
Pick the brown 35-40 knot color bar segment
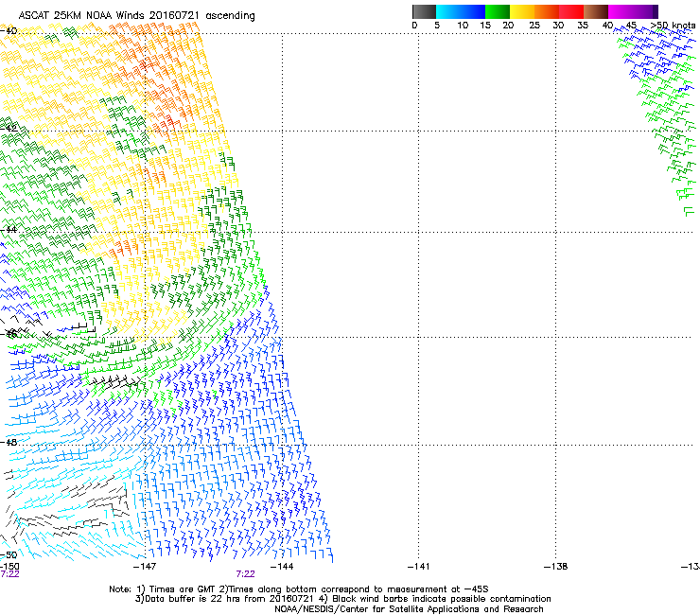click(596, 11)
